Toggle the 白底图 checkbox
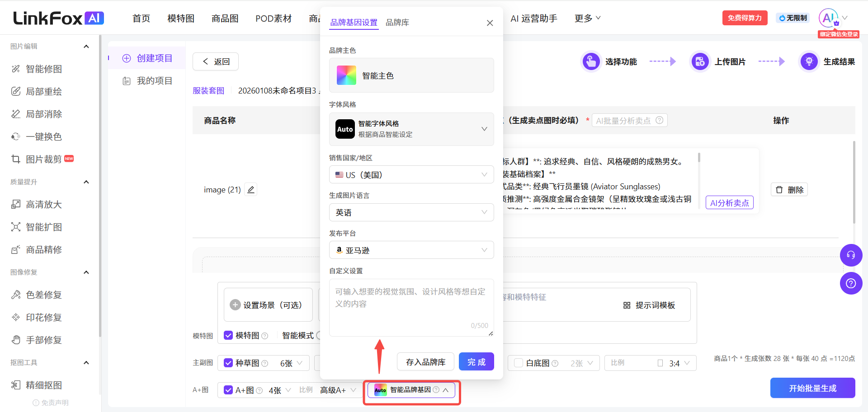This screenshot has width=868, height=412. click(519, 363)
